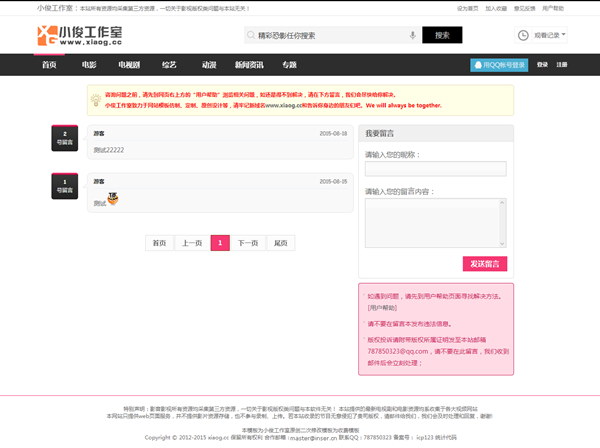600x448 pixels.
Task: Click the master@inser.cn footer email
Action: (313, 438)
